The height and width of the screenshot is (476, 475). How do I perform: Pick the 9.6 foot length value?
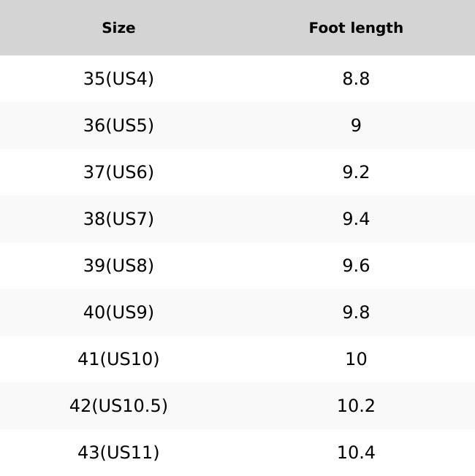click(356, 266)
